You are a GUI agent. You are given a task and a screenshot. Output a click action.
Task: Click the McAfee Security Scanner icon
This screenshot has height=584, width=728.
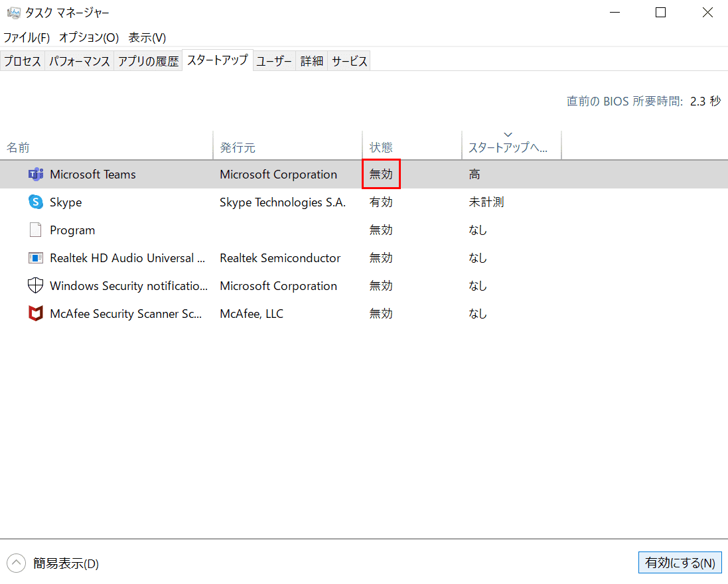click(x=36, y=313)
